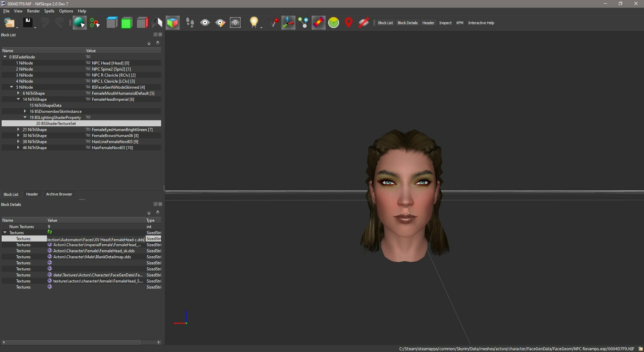Edit the FemaleHead c.dds texture path field
This screenshot has width=644, height=352.
(96, 239)
